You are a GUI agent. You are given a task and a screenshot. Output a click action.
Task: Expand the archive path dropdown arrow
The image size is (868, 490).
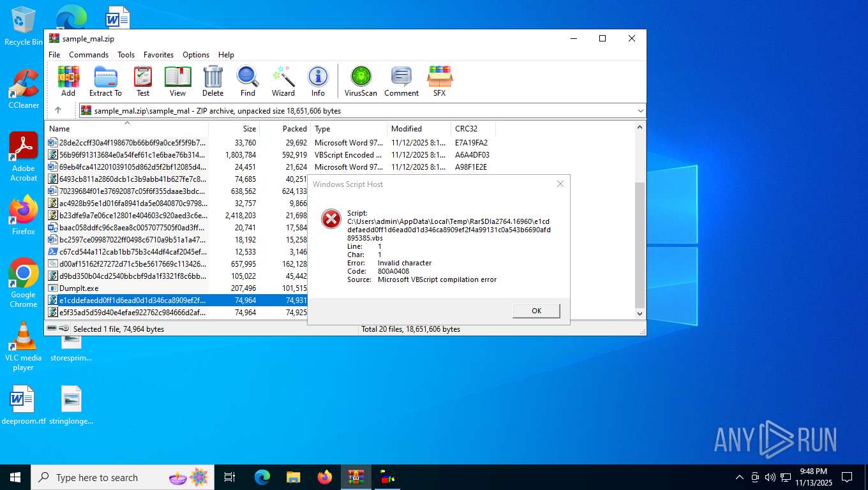[x=640, y=111]
